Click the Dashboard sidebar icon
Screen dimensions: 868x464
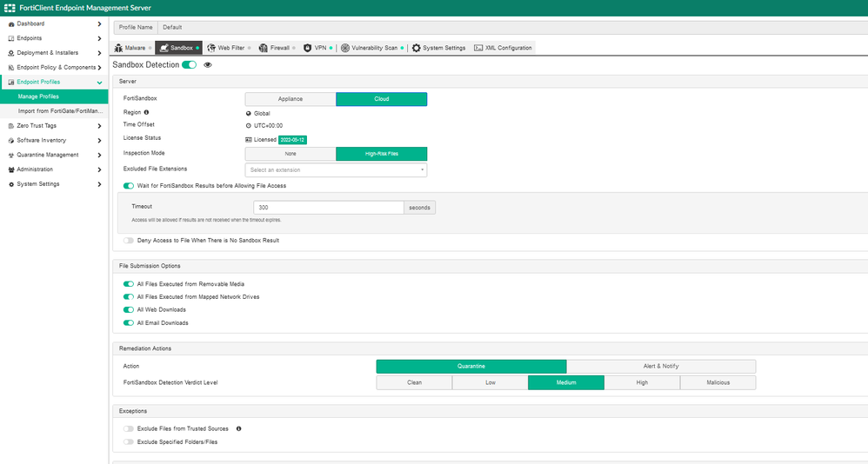pos(11,24)
